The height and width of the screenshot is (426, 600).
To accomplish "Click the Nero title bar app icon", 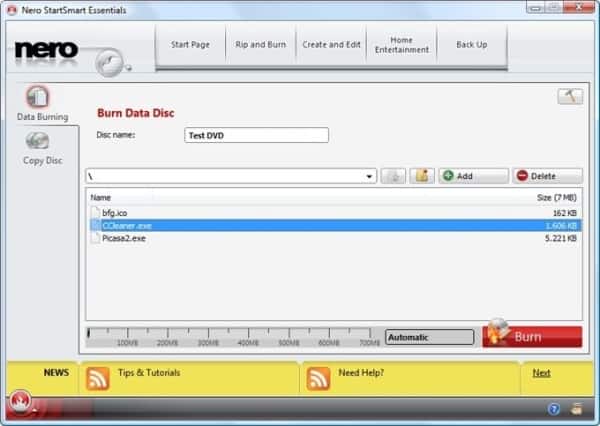I will pyautogui.click(x=12, y=10).
